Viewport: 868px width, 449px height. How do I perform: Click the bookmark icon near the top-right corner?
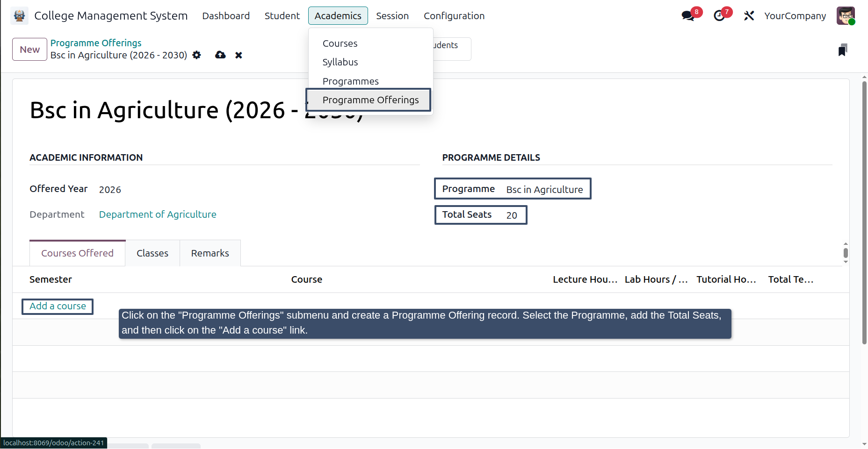pos(843,50)
